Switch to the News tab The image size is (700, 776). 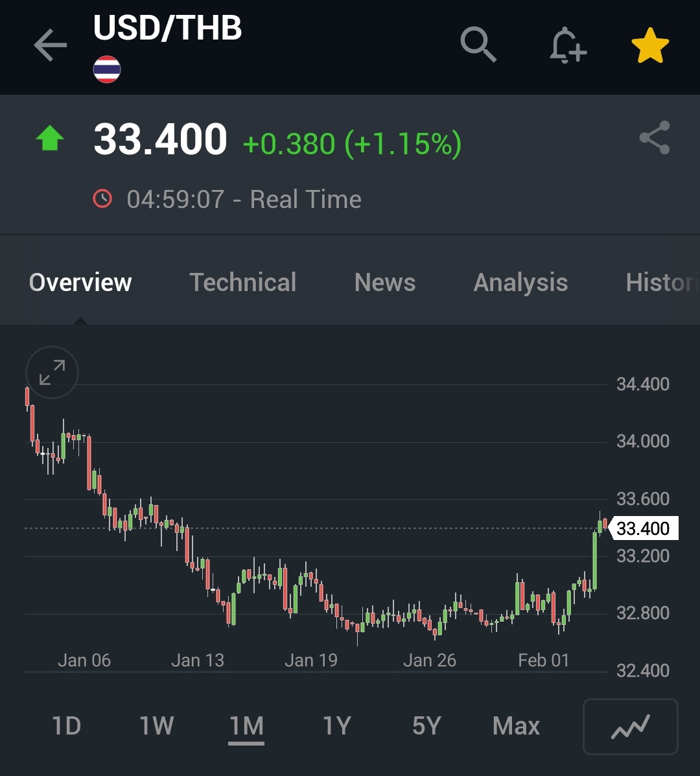click(x=385, y=283)
